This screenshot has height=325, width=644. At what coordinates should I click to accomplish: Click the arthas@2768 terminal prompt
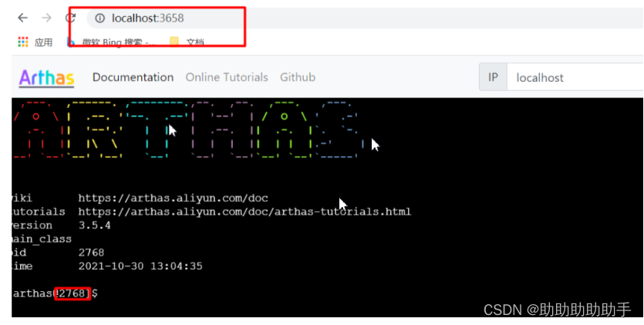click(x=55, y=293)
